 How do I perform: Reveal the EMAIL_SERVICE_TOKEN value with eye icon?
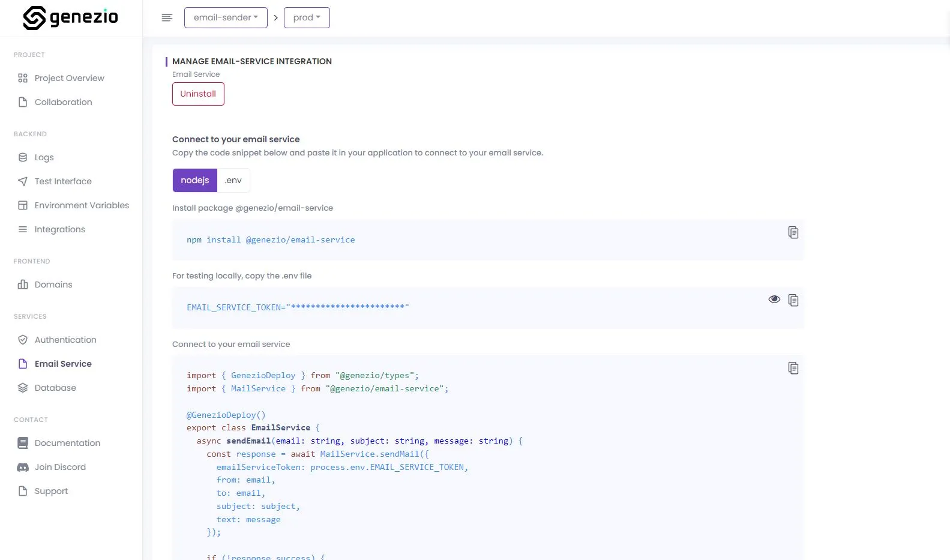tap(774, 300)
